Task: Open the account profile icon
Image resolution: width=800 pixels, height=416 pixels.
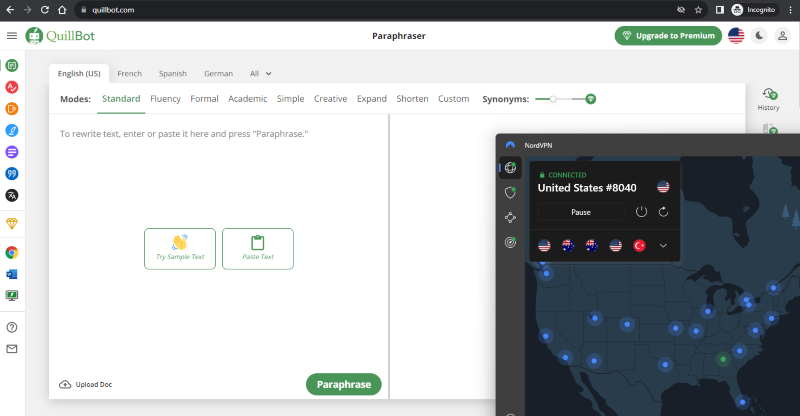Action: [x=782, y=36]
